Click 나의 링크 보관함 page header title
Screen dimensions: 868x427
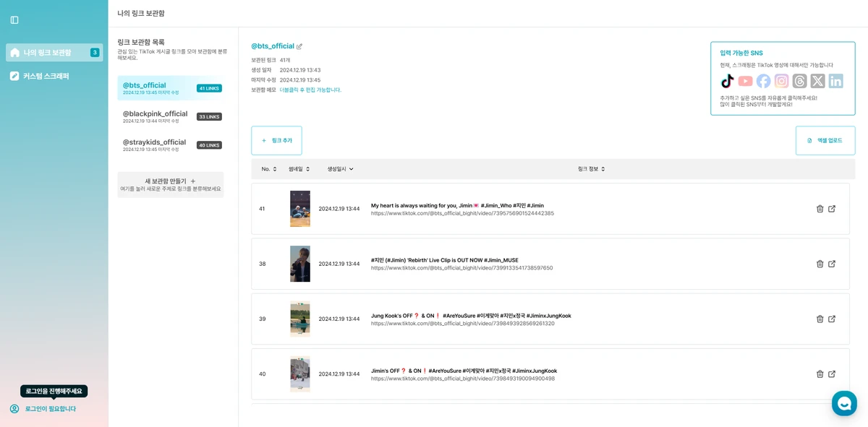(141, 13)
